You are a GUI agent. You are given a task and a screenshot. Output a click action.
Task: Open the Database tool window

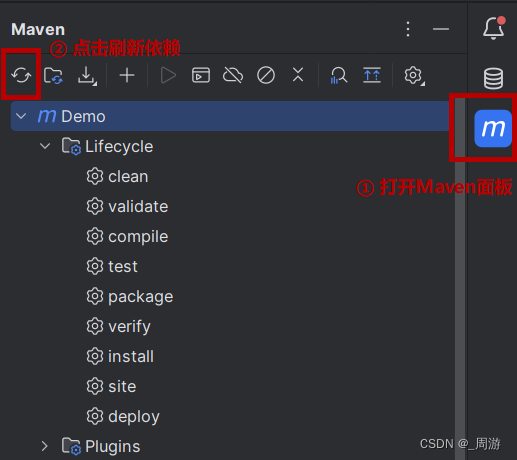[x=493, y=78]
